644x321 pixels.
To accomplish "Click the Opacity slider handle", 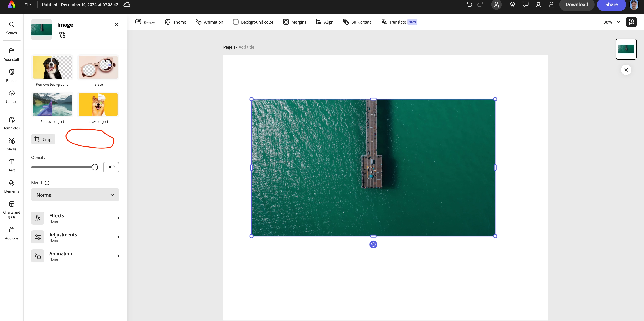I will (95, 167).
